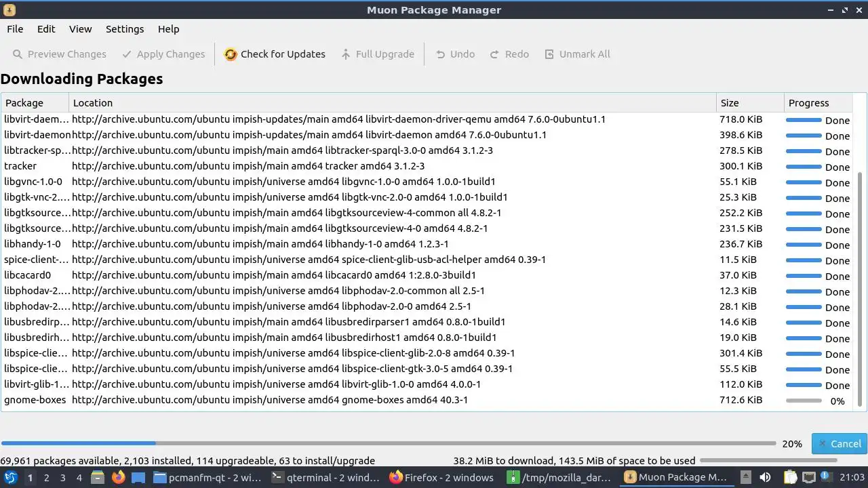Click the 301.4 KiB size cell
This screenshot has width=868, height=488.
[741, 353]
